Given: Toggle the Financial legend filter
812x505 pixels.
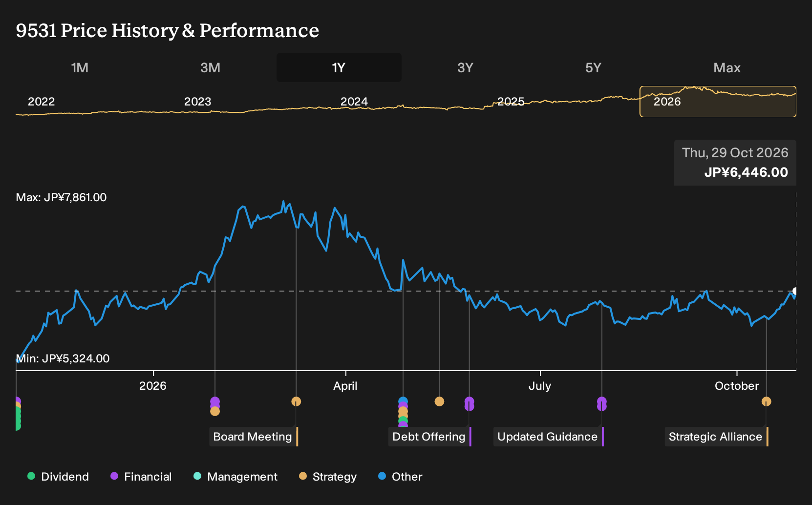Looking at the screenshot, I should click(141, 477).
